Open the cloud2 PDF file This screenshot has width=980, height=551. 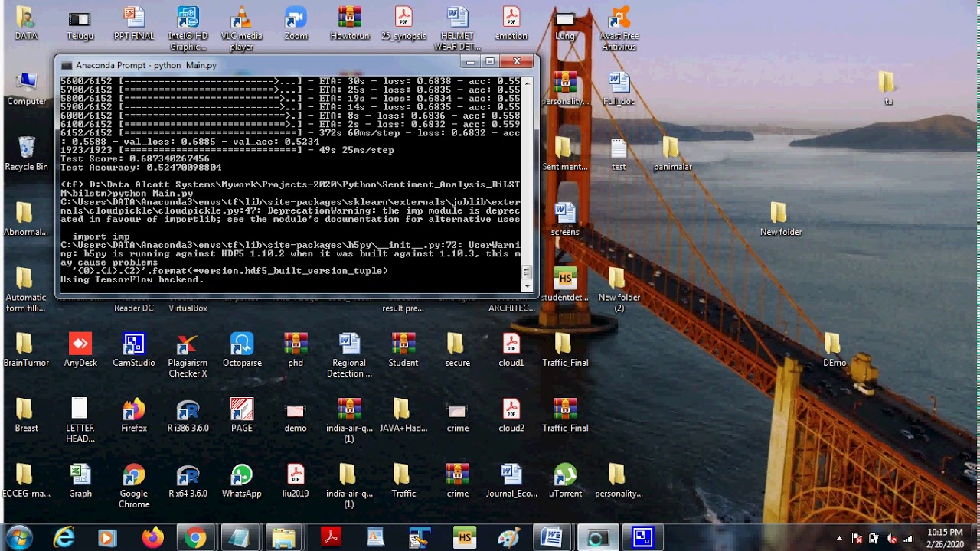click(x=511, y=416)
